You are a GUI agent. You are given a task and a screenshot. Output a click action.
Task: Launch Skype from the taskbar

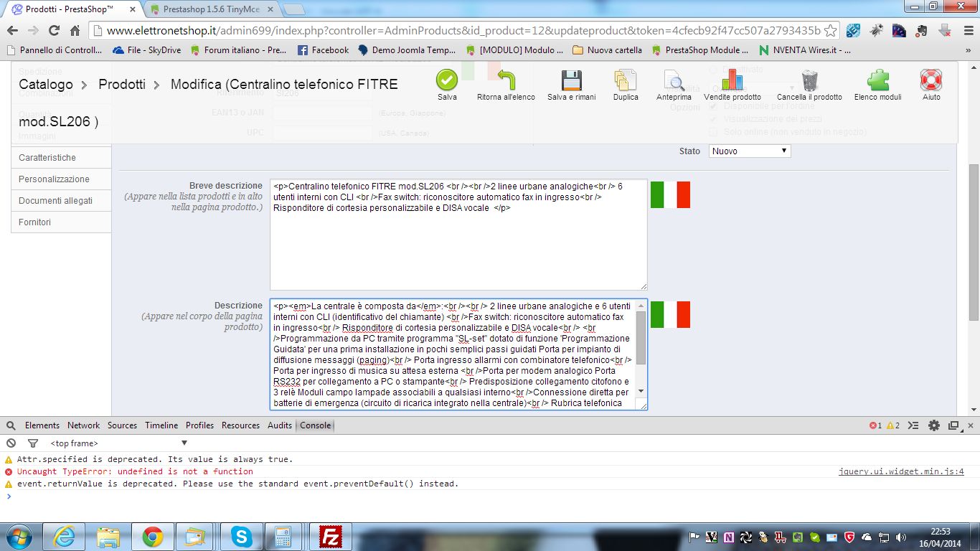242,537
